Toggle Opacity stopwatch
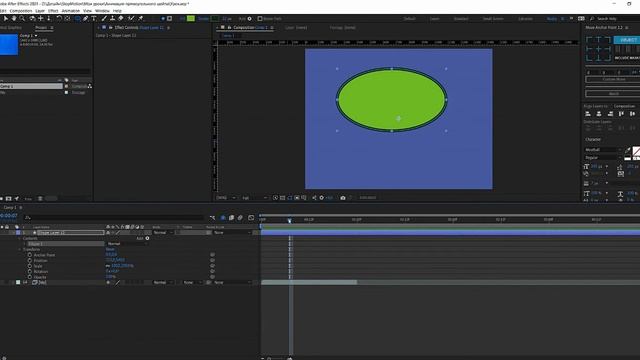The width and height of the screenshot is (640, 360). tap(30, 277)
